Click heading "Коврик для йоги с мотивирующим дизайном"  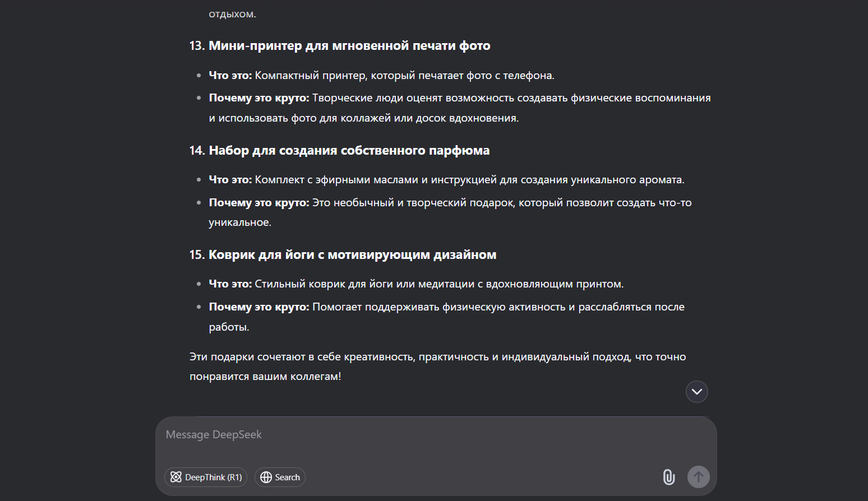(352, 255)
